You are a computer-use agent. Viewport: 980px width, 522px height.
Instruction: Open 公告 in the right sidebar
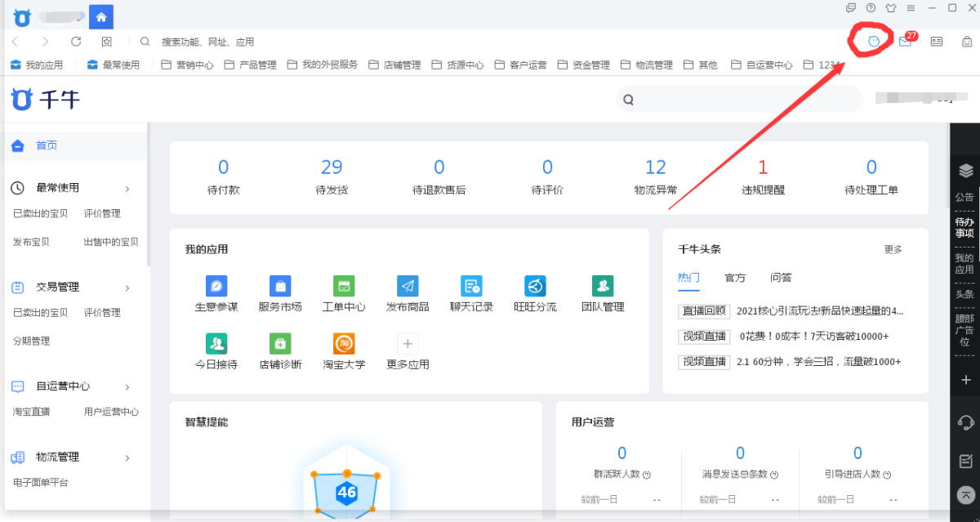pyautogui.click(x=965, y=198)
